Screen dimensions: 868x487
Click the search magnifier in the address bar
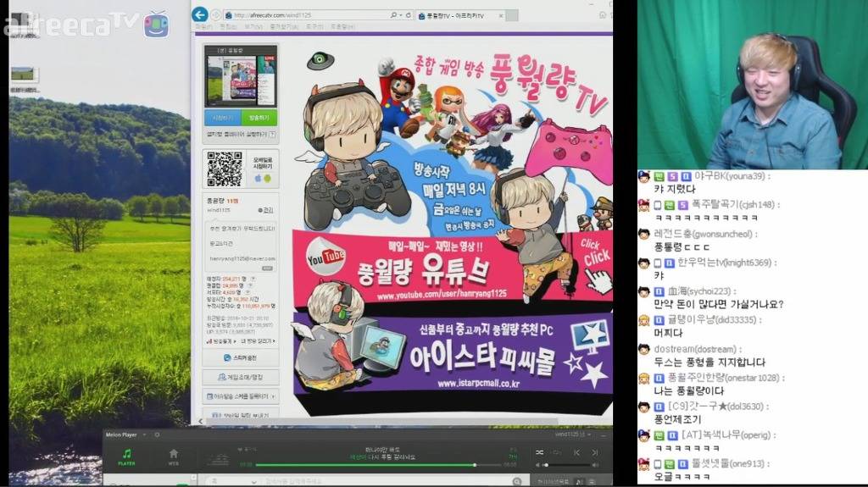point(393,15)
